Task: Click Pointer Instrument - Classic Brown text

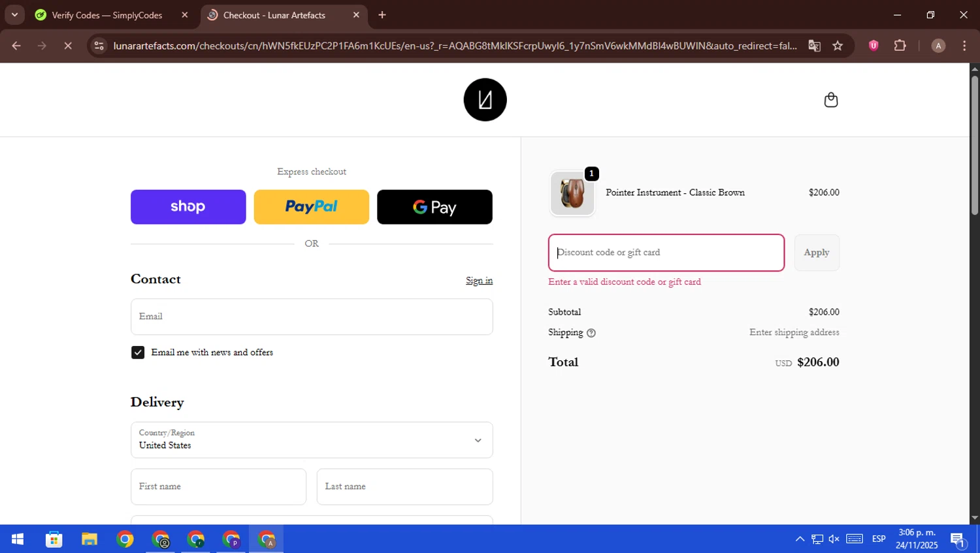Action: (x=675, y=193)
